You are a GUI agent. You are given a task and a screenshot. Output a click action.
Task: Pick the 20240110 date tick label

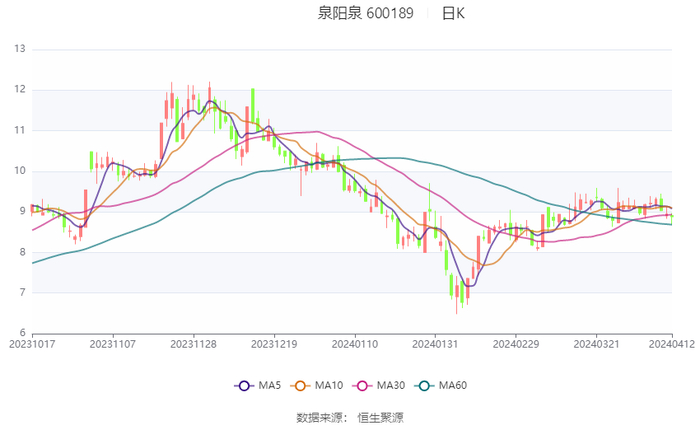pyautogui.click(x=354, y=343)
